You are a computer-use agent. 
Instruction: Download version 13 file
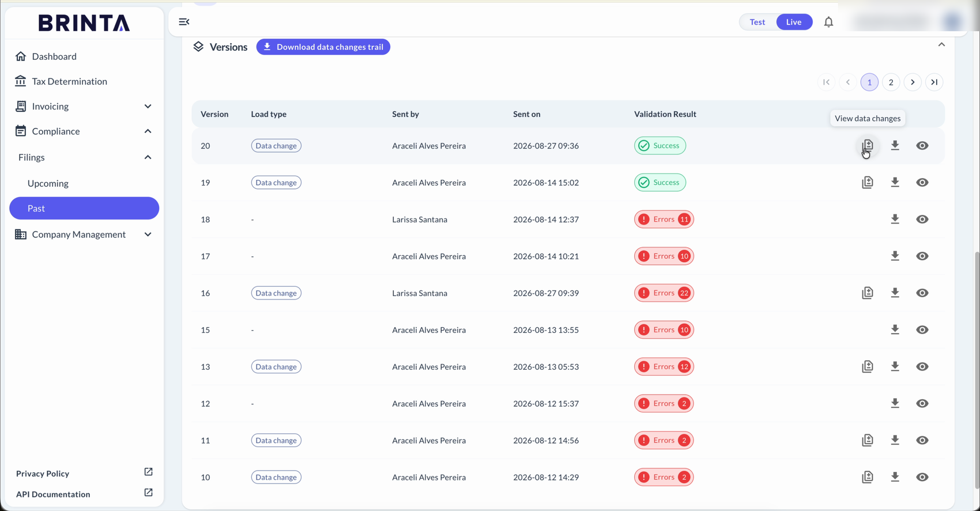tap(895, 367)
